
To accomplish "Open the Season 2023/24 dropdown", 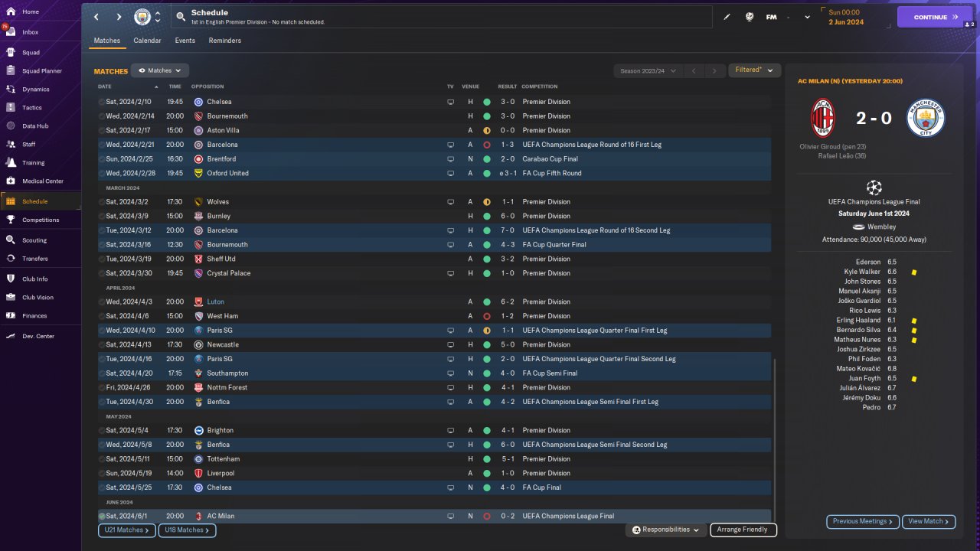I will [648, 70].
